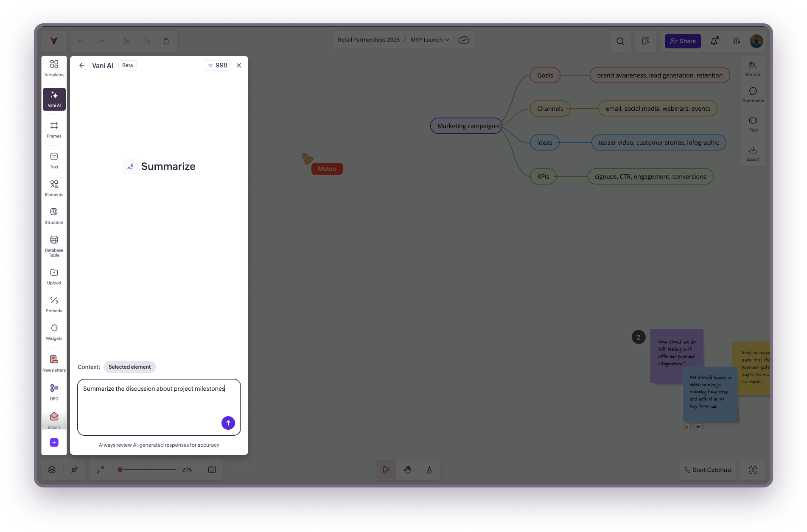Viewport: 807px width, 532px height.
Task: Toggle the minimap icon
Action: [212, 470]
